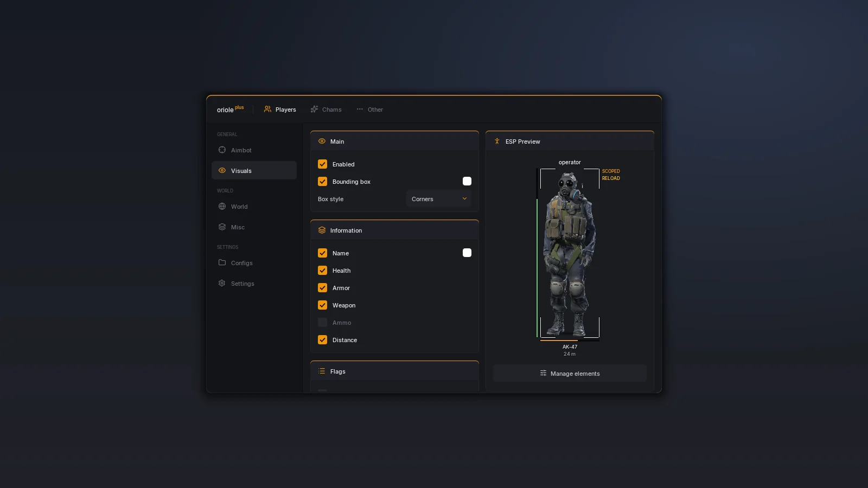Switch to the Players tab
The image size is (868, 488).
pos(280,110)
